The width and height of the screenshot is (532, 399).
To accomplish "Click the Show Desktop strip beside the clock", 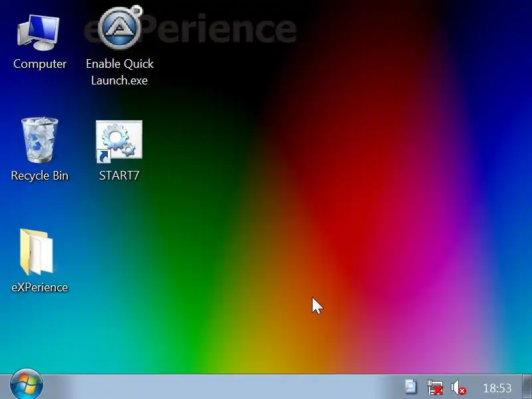I will 527,387.
